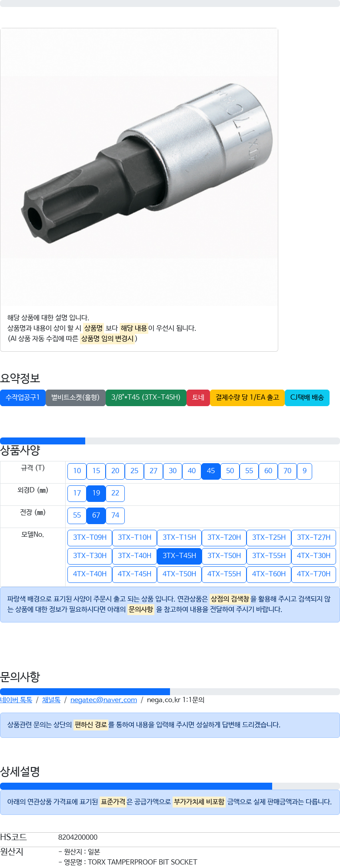
Task: Choose model 4TX-T30H
Action: pyautogui.click(x=313, y=555)
